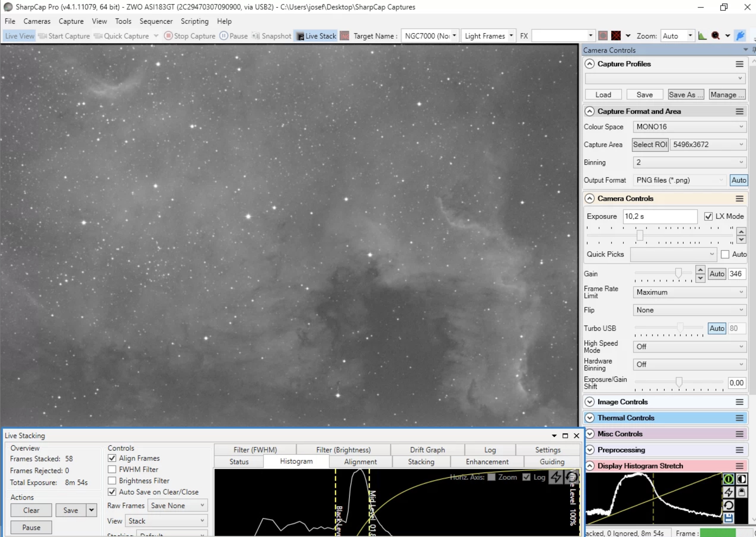
Task: Open the Scripting menu
Action: point(195,21)
